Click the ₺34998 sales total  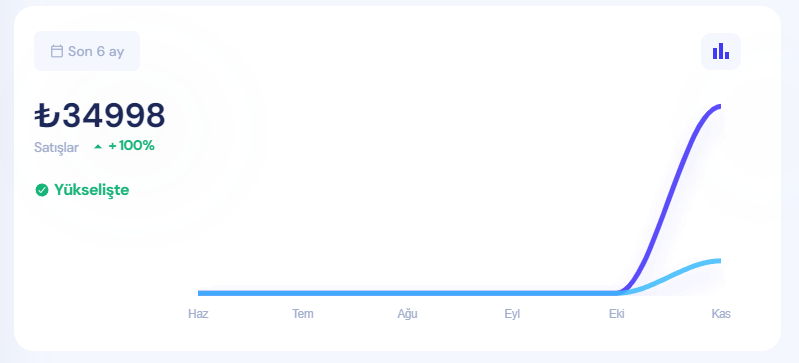pos(100,115)
